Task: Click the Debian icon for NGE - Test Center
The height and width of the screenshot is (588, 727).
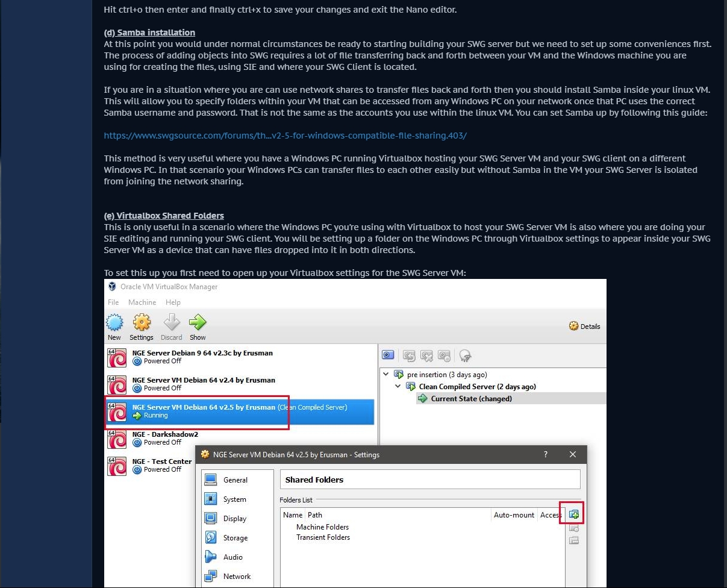Action: tap(117, 466)
